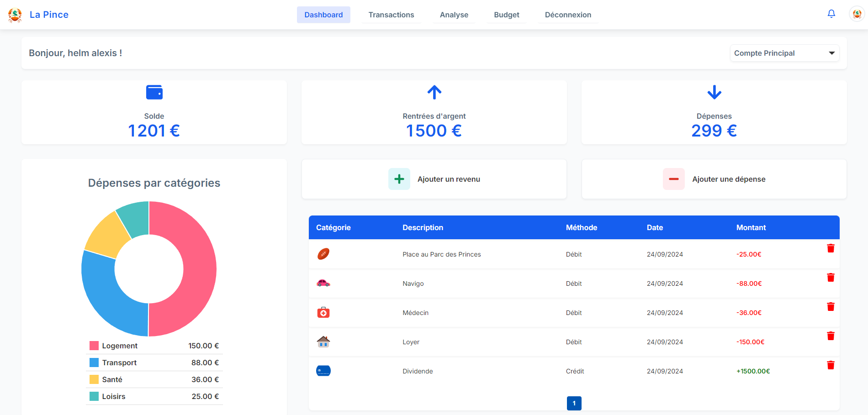Viewport: 868px width, 415px height.
Task: Delete the Place au Parc des Princes transaction
Action: point(831,248)
